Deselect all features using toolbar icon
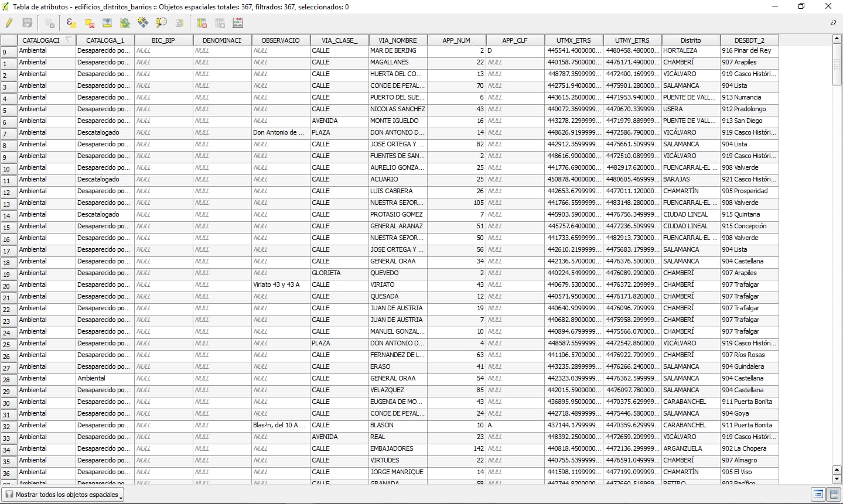 [90, 23]
